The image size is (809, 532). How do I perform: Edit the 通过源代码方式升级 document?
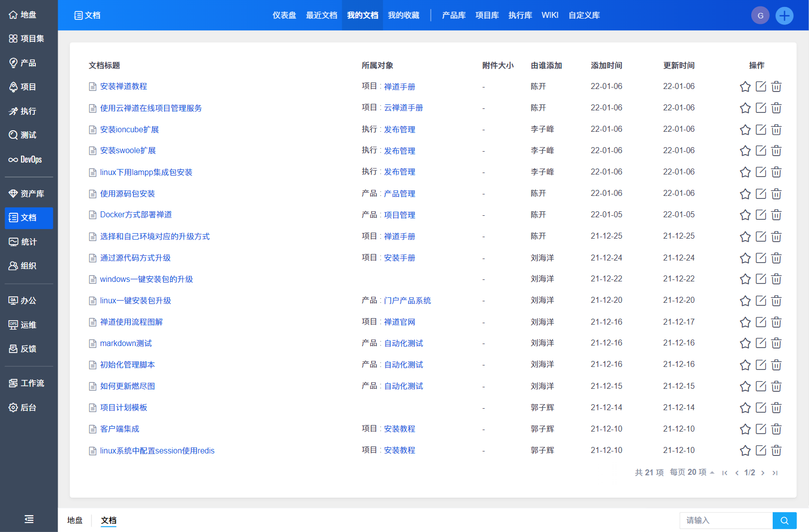tap(761, 258)
